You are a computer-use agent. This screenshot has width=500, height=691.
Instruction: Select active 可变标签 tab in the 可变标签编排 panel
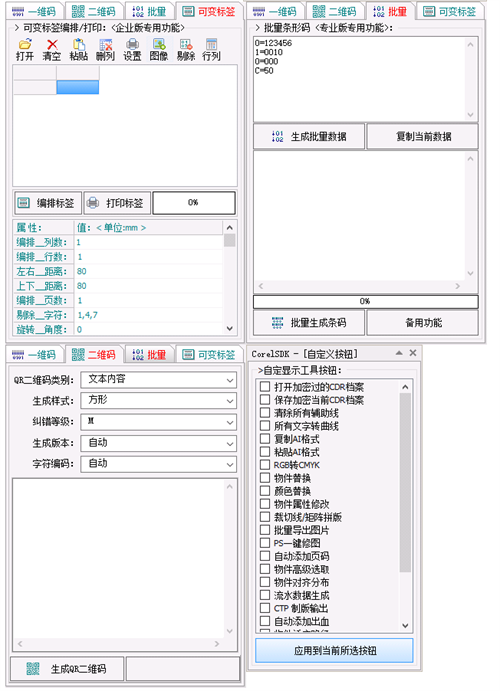(209, 11)
